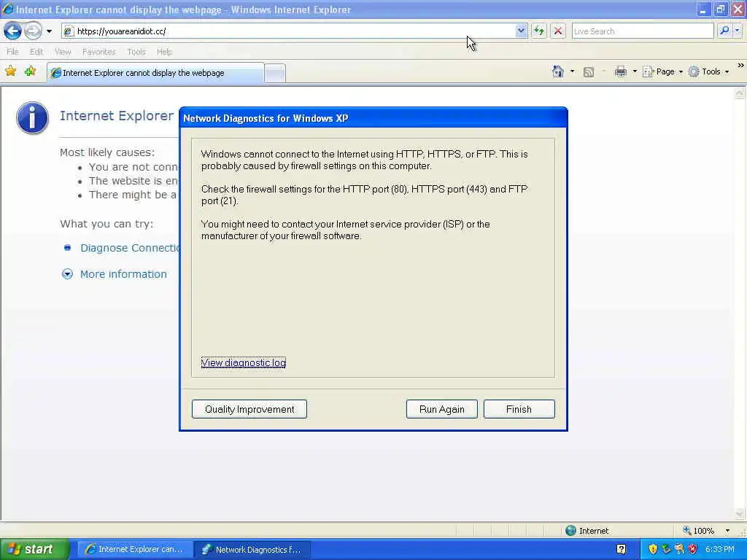Open the Tools menu in menu bar
This screenshot has height=560, width=747.
[x=136, y=52]
